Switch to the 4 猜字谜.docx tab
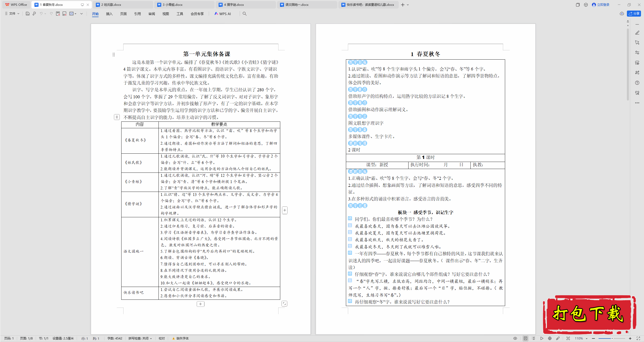This screenshot has height=342, width=644. [246, 5]
